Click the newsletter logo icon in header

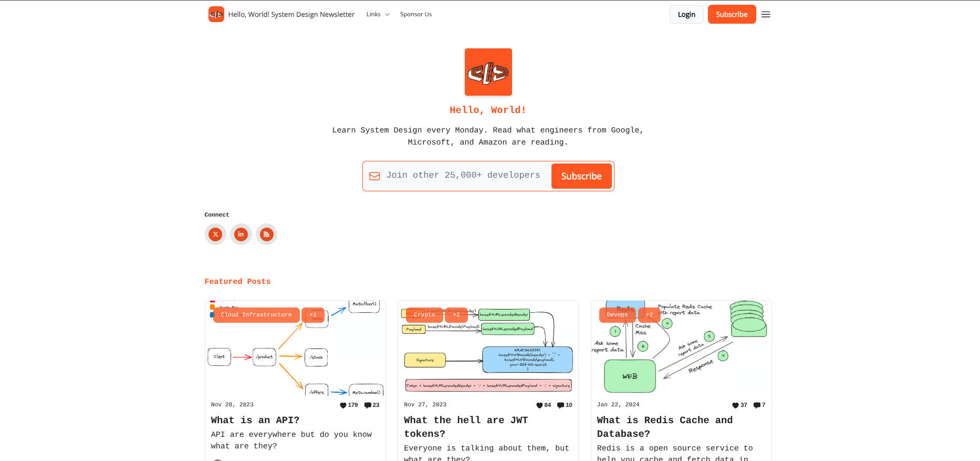pos(216,14)
